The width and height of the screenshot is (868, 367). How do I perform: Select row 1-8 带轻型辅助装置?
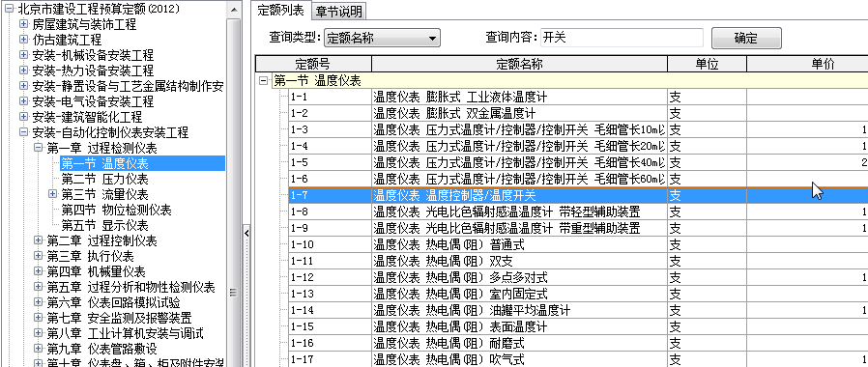pos(578,212)
